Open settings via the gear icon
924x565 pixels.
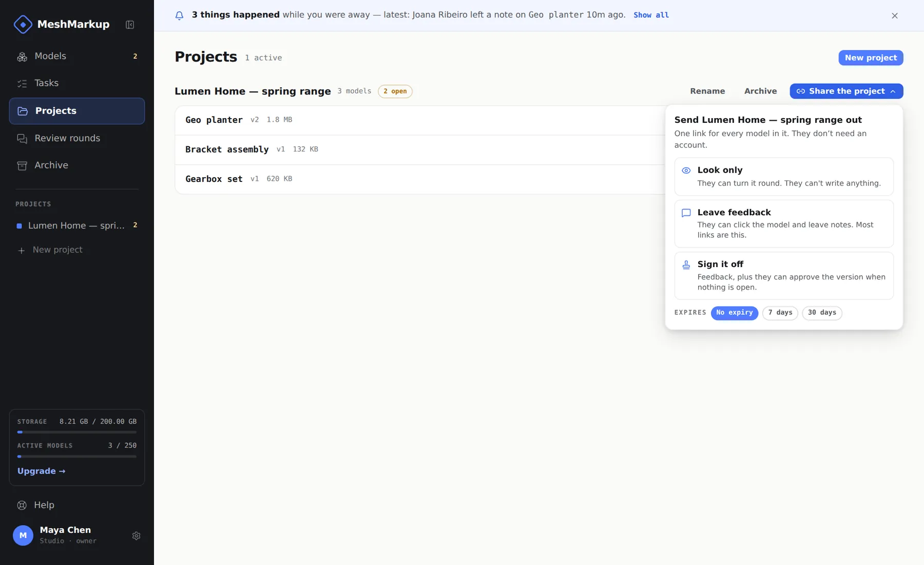coord(136,536)
